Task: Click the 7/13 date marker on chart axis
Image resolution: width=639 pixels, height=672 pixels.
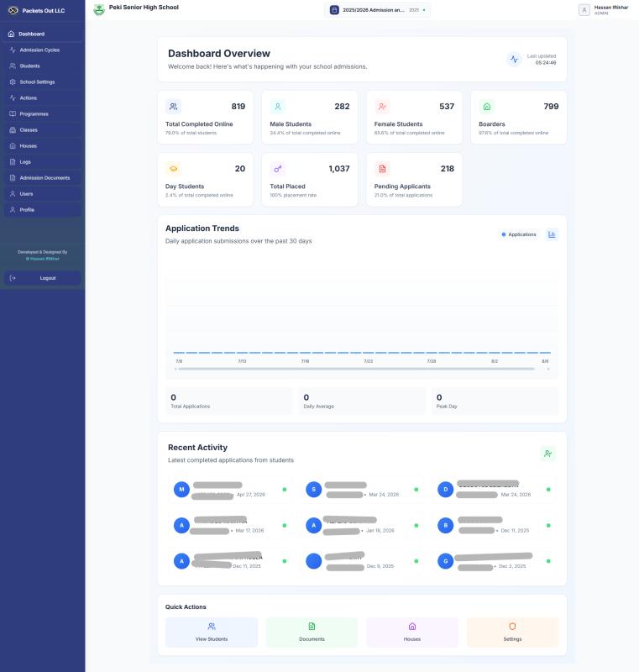Action: click(x=242, y=361)
